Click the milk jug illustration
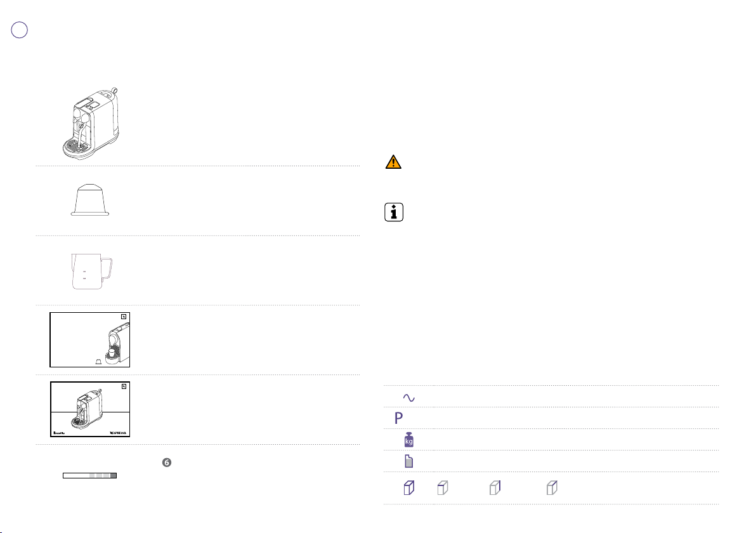The width and height of the screenshot is (756, 533). [91, 271]
